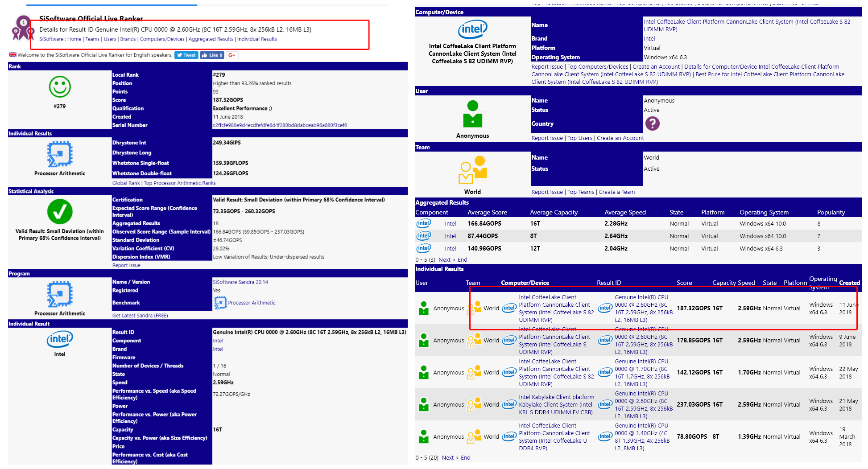Viewport: 868px width, 469px height.
Task: Click Anonymous user icon in 142.12GOPS result row
Action: 424,372
